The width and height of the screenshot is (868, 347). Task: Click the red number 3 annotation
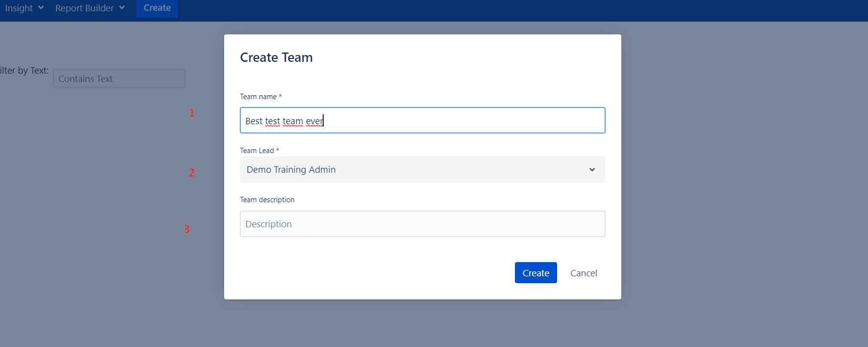[187, 229]
